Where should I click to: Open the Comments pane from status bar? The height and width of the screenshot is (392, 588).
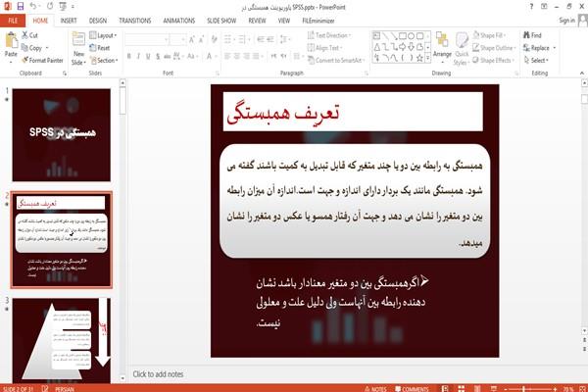[412, 389]
